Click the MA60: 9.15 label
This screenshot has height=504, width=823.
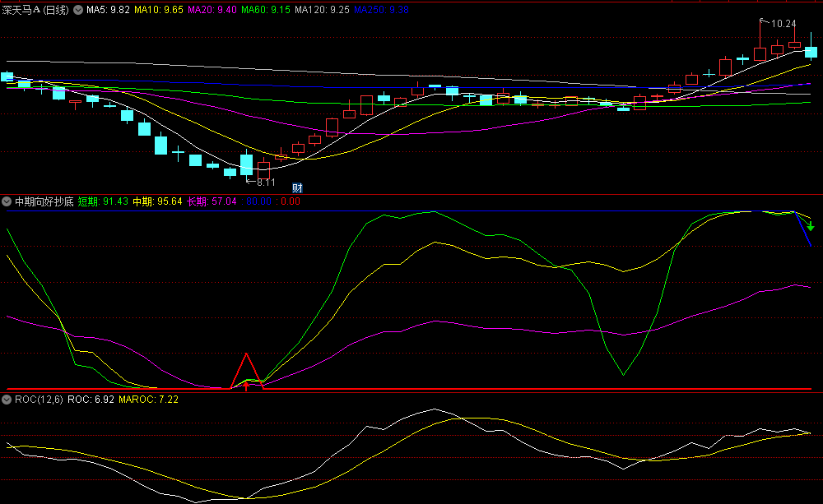point(266,10)
